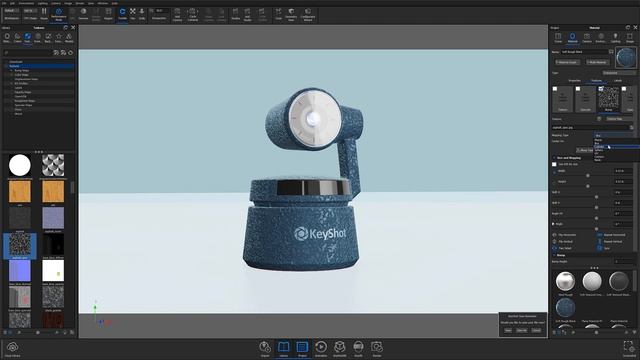
Task: Open the Material Graph
Action: coord(567,62)
